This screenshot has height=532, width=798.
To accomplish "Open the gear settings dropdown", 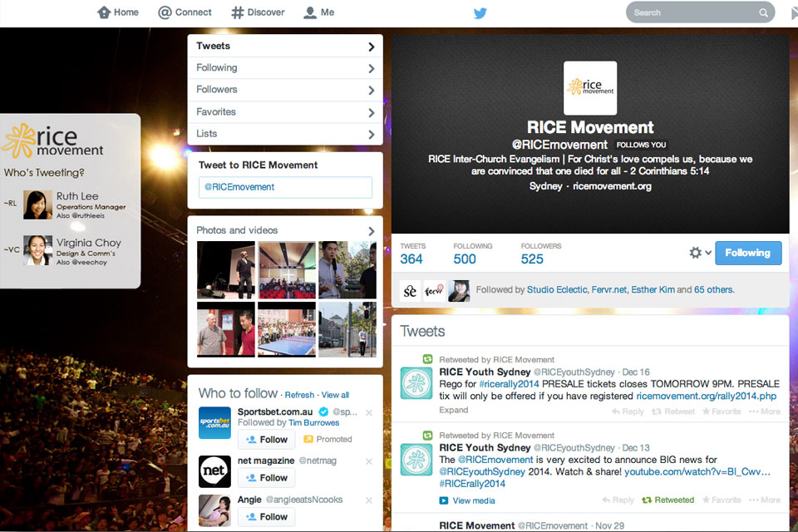I will tap(700, 253).
